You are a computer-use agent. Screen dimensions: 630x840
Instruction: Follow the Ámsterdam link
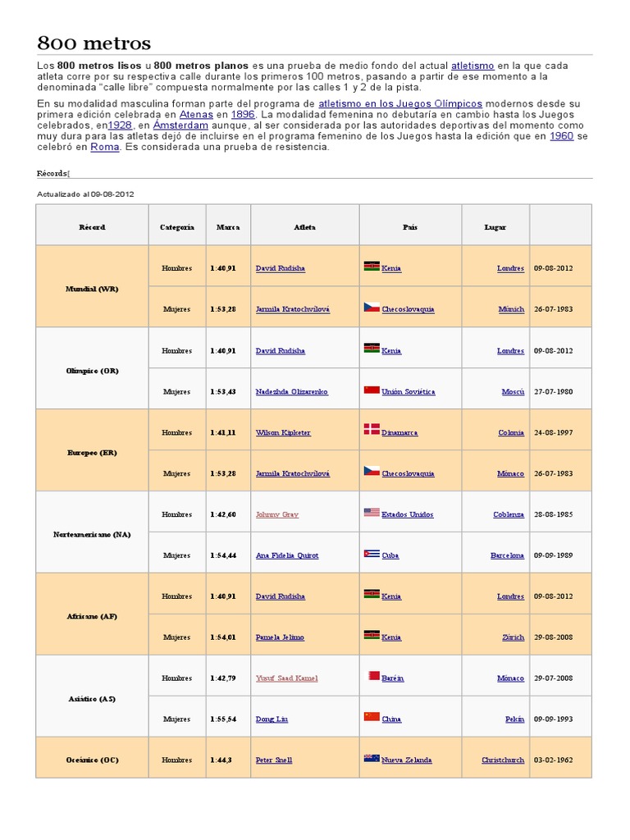pyautogui.click(x=180, y=126)
